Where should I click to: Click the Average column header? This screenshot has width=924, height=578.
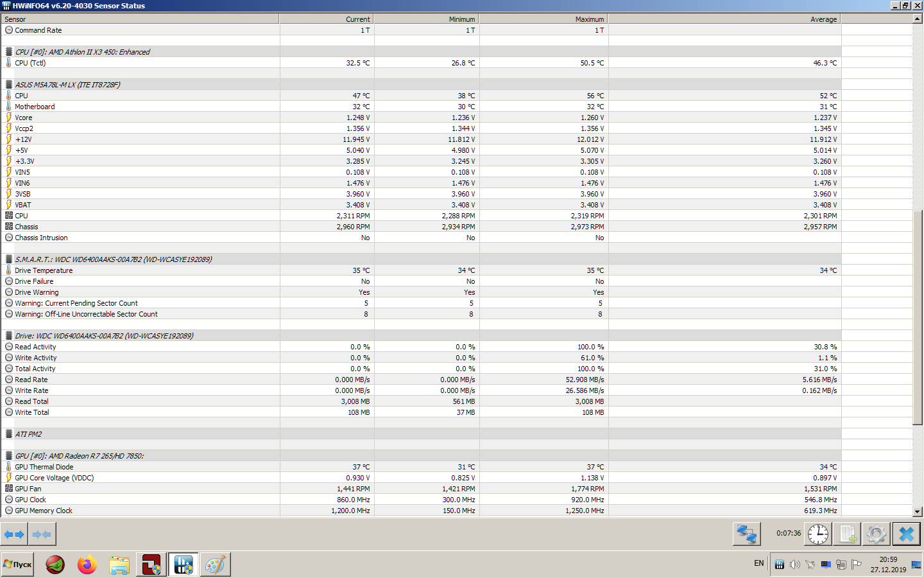point(725,19)
